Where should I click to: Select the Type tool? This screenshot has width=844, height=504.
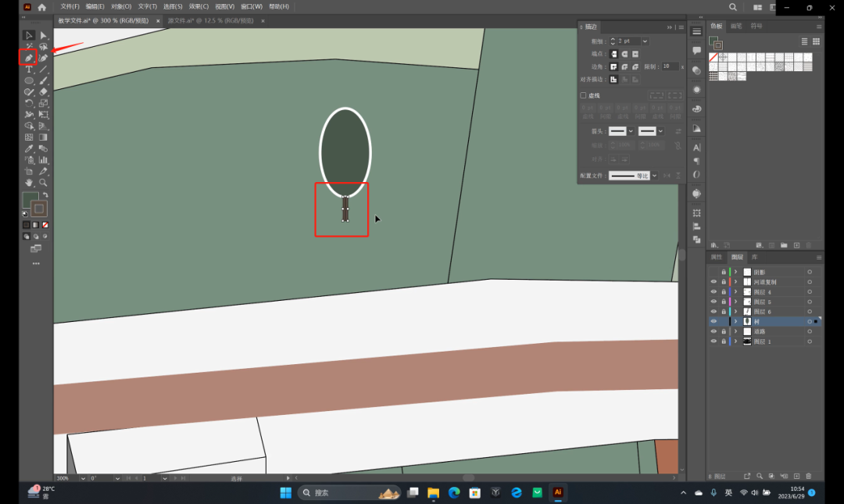[x=29, y=70]
